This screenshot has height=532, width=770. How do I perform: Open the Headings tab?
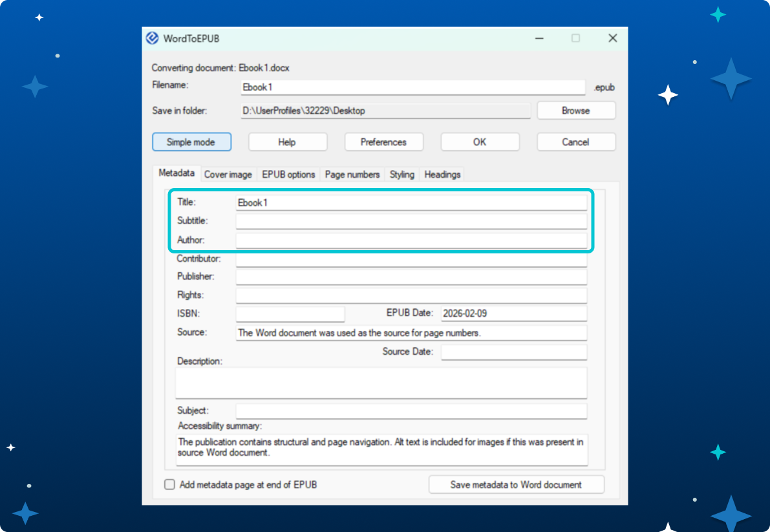(x=442, y=175)
